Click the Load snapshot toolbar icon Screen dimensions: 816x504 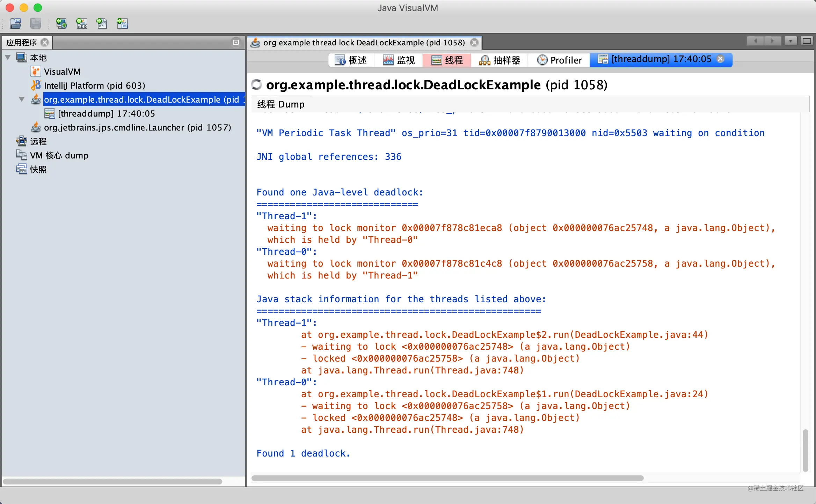[15, 24]
